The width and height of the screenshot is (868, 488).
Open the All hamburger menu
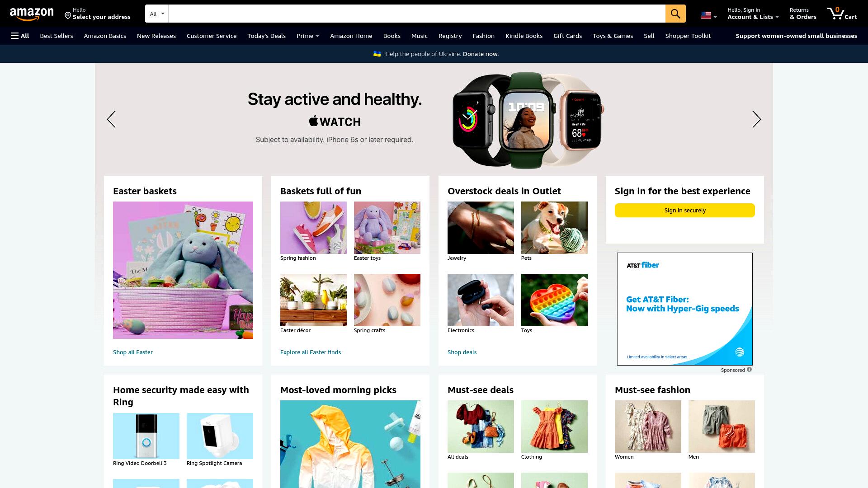point(20,36)
